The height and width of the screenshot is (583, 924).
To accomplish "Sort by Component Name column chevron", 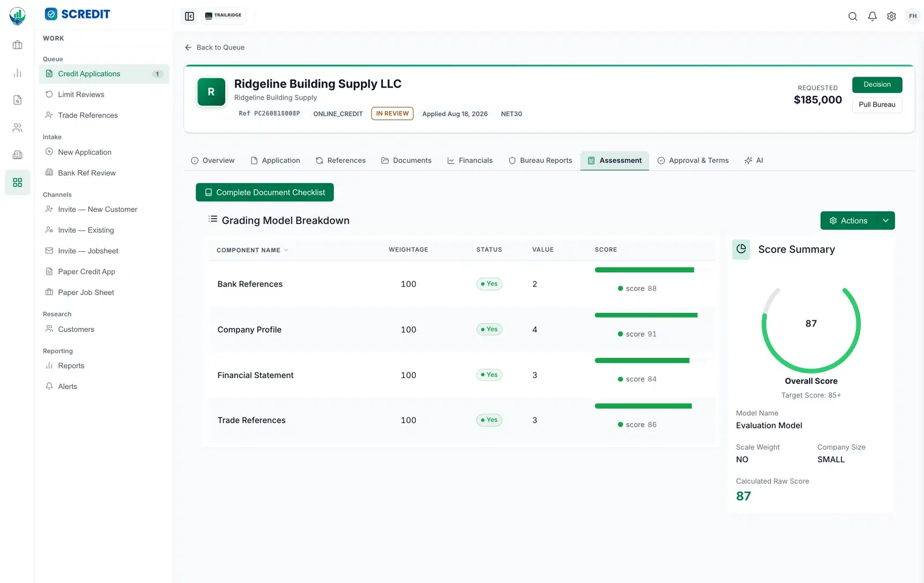I will [x=286, y=250].
